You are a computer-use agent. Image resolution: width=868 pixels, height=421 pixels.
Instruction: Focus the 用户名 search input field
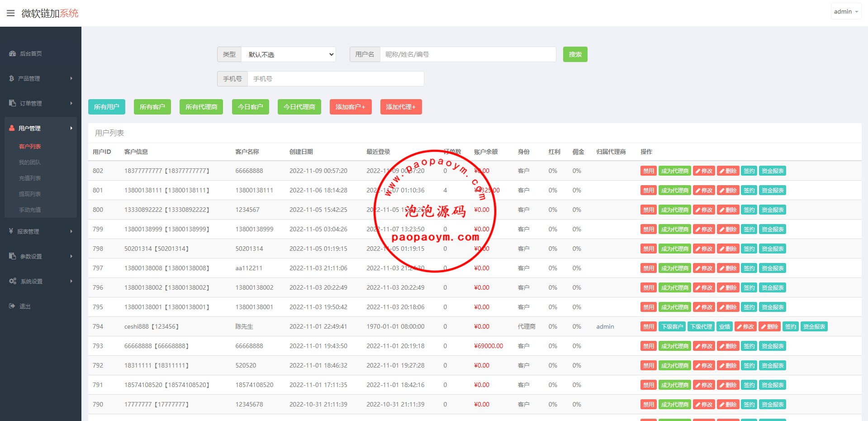468,54
